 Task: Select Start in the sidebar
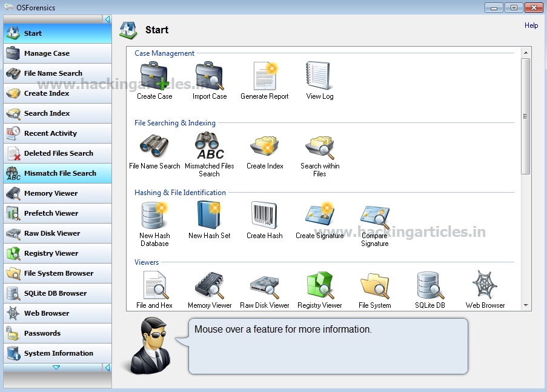click(58, 33)
